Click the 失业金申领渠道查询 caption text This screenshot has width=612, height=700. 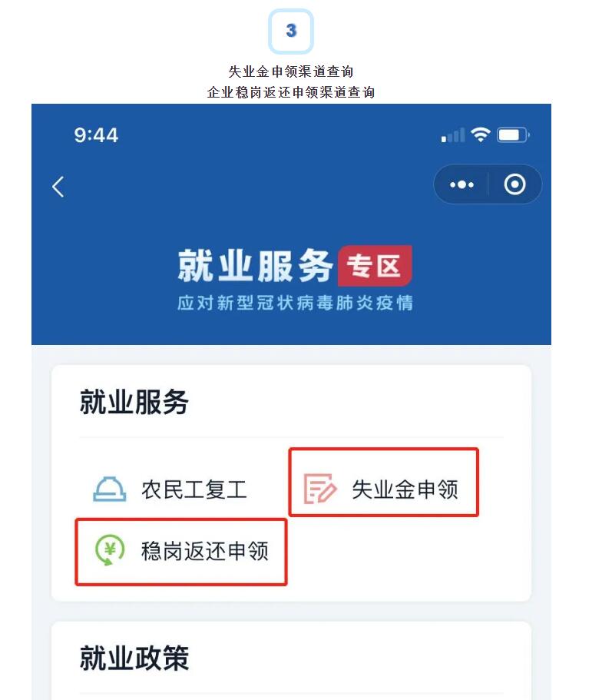point(291,71)
